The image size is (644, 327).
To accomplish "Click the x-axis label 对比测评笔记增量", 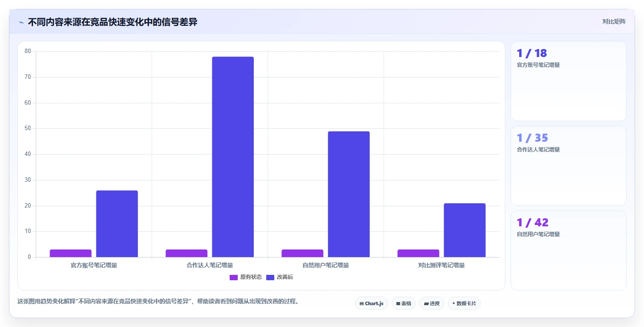I will tap(442, 266).
